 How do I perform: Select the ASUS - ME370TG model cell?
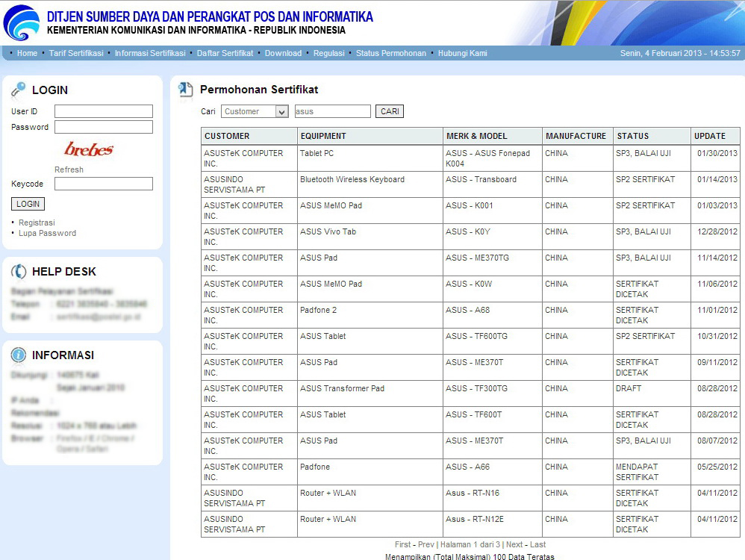pyautogui.click(x=492, y=263)
